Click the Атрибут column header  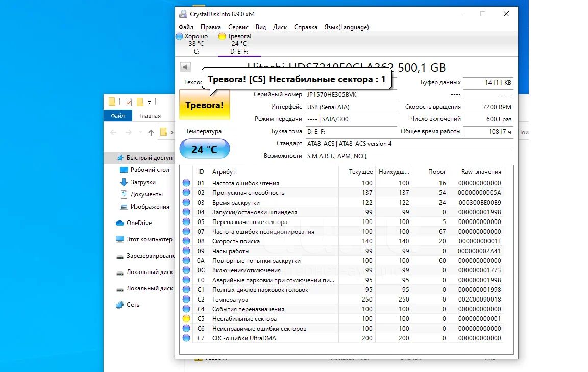tap(274, 172)
